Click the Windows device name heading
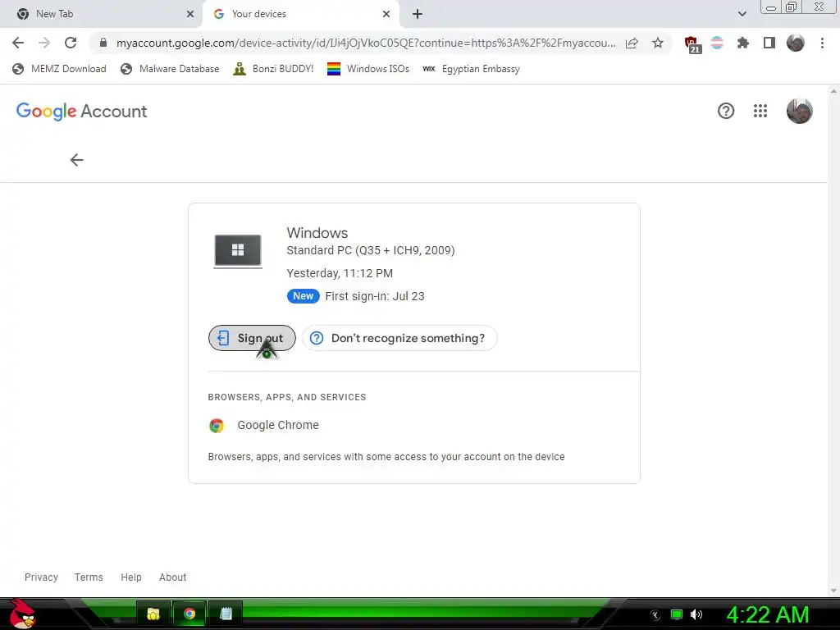 317,233
